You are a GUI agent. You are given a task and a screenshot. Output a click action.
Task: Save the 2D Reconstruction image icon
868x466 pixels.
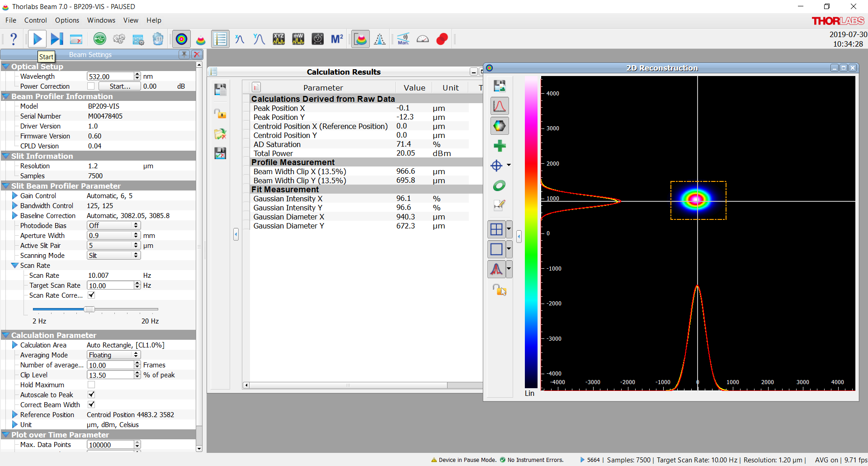(x=500, y=86)
